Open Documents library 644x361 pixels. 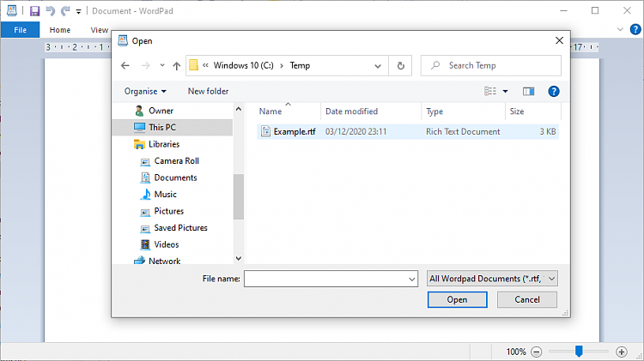[x=175, y=177]
